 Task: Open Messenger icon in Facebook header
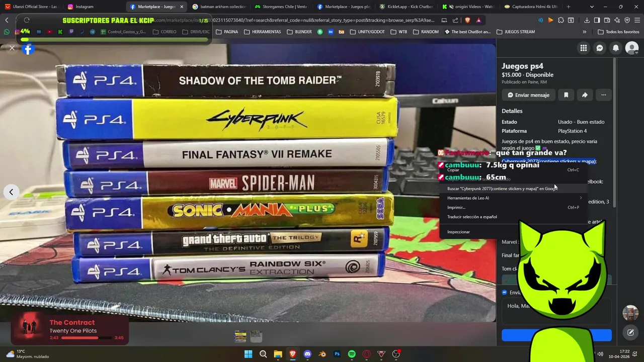[x=599, y=48]
